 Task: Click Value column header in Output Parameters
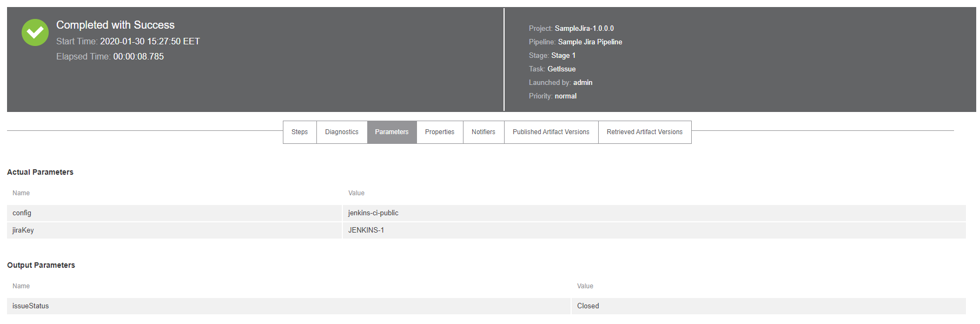(x=585, y=286)
